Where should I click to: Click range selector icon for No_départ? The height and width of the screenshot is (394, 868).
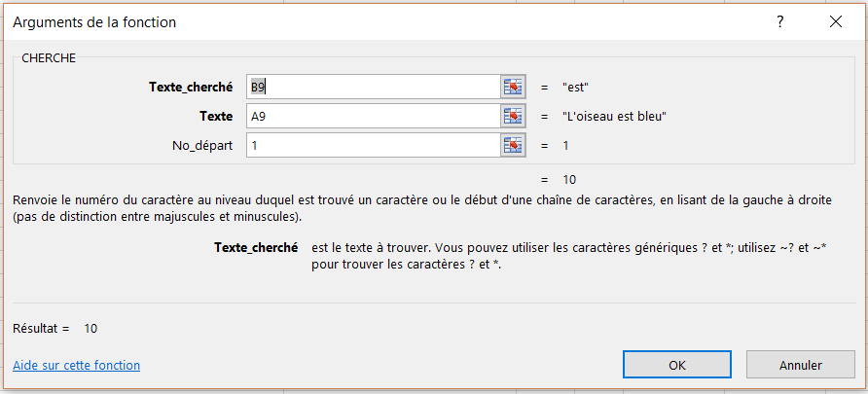click(x=513, y=145)
